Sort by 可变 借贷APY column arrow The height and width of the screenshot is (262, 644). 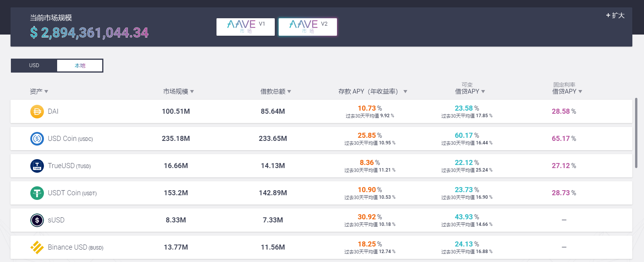[x=483, y=92]
